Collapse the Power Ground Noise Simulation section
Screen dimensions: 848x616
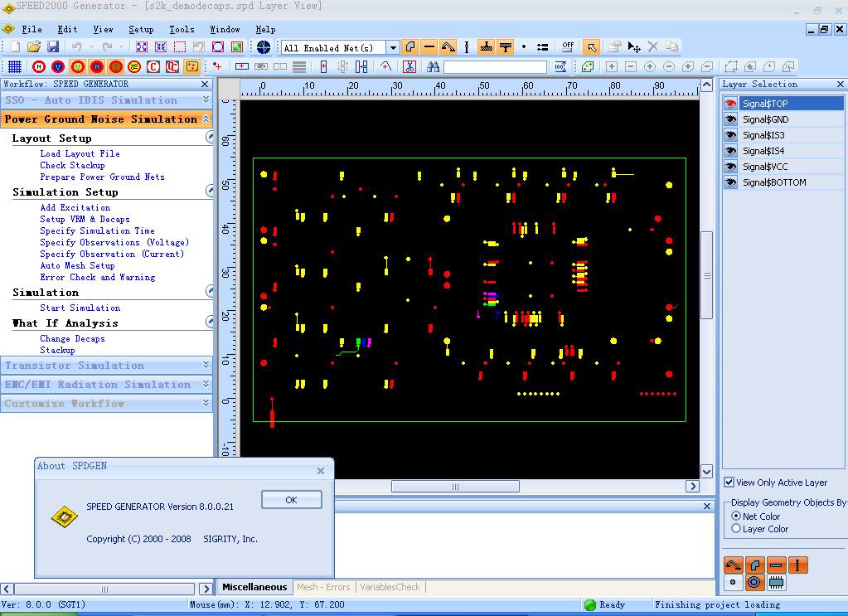pyautogui.click(x=206, y=119)
